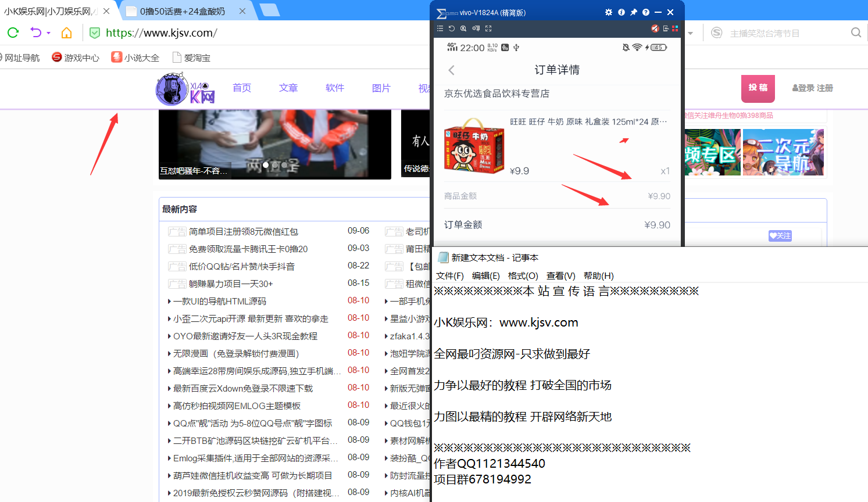Click the emulator help question-mark icon

pos(645,12)
